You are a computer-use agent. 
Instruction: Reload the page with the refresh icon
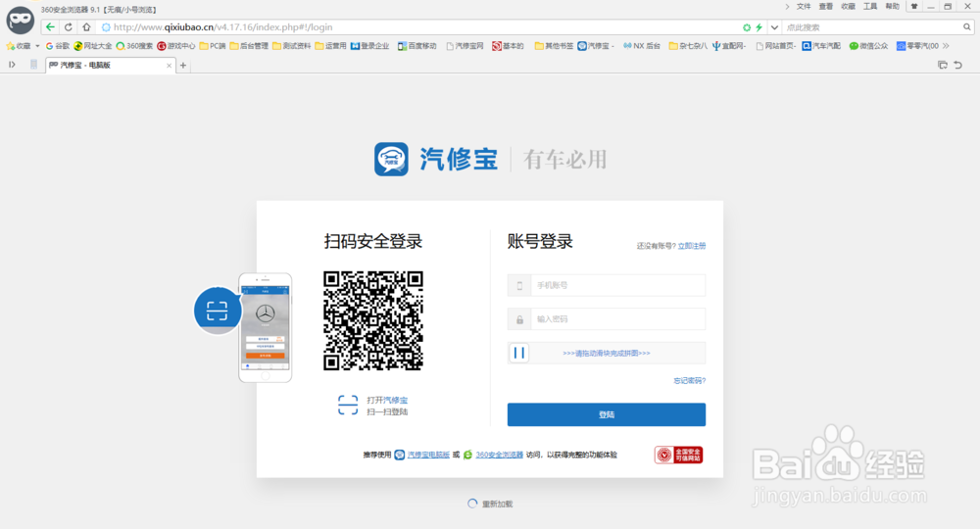(69, 26)
